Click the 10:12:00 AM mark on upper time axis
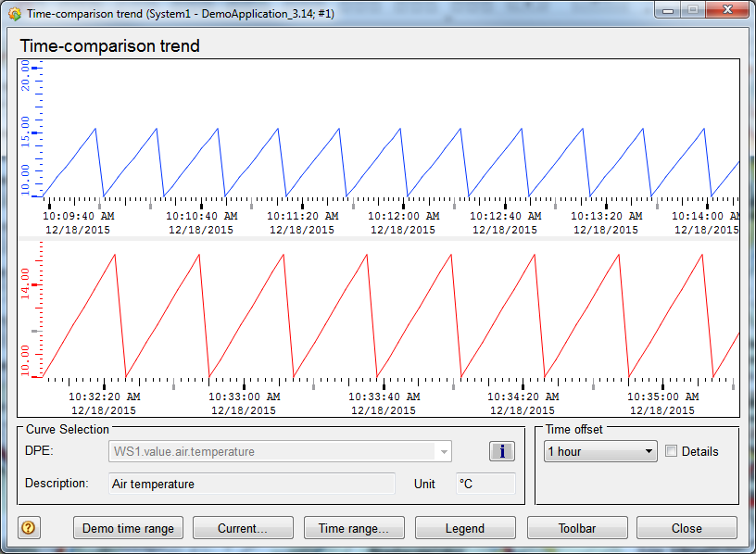Viewport: 756px width, 554px height. pyautogui.click(x=404, y=215)
